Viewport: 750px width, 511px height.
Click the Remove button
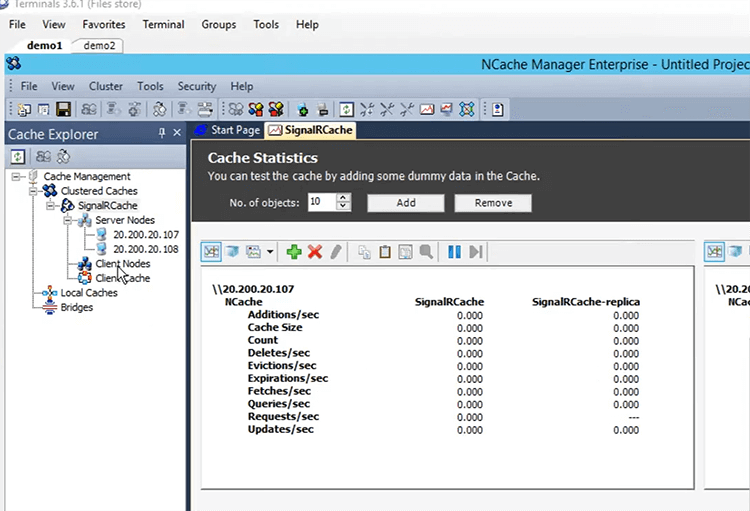tap(493, 203)
